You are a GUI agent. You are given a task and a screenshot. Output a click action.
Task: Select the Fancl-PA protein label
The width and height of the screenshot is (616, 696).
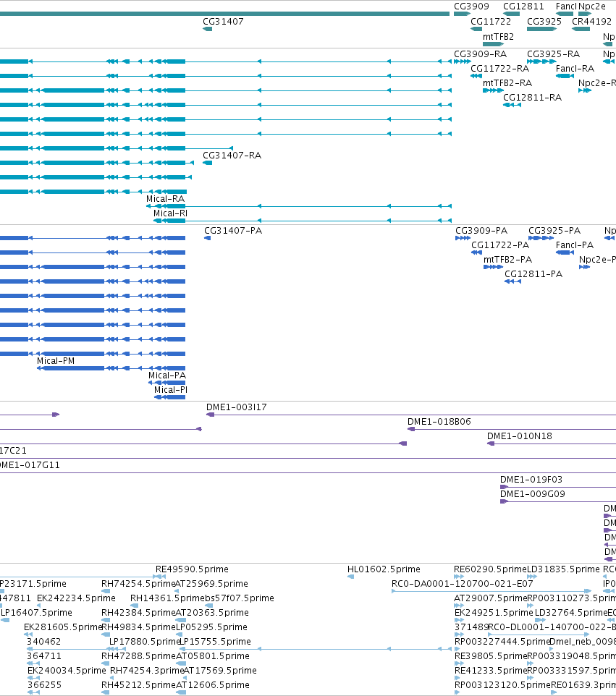click(575, 245)
